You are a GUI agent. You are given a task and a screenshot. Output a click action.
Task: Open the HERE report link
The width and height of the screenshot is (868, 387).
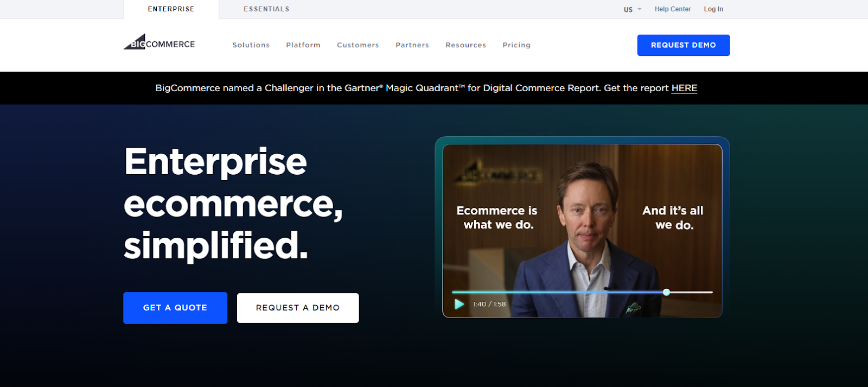tap(684, 88)
